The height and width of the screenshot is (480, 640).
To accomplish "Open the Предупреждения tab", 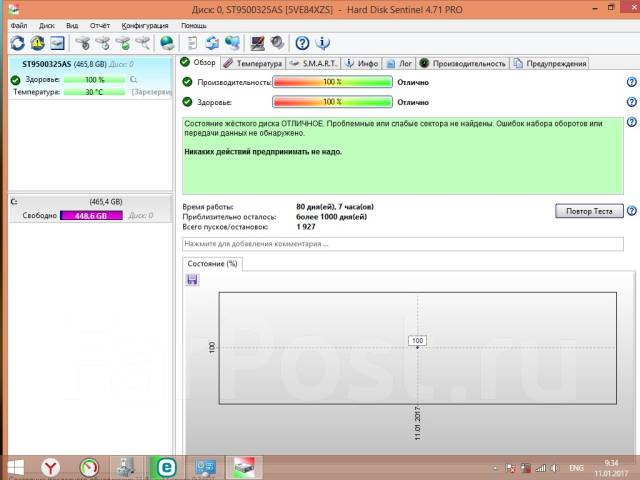I will point(550,63).
